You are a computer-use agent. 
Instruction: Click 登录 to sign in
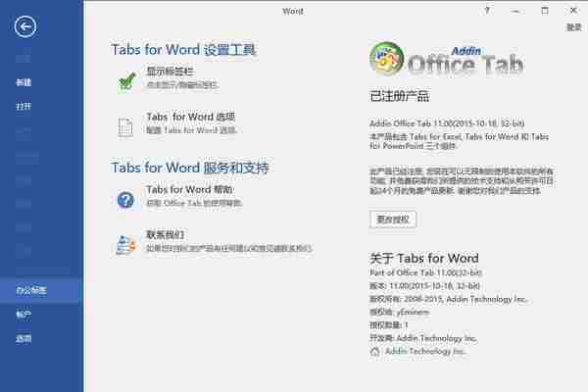pos(573,27)
